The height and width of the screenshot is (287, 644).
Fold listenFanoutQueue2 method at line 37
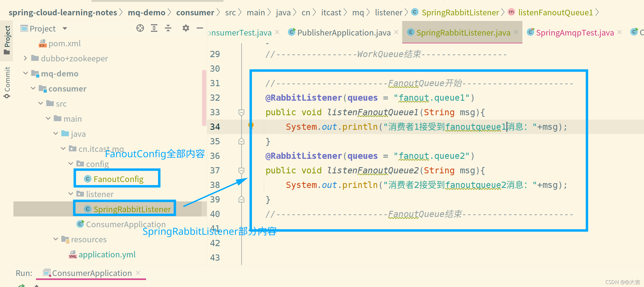pyautogui.click(x=241, y=170)
